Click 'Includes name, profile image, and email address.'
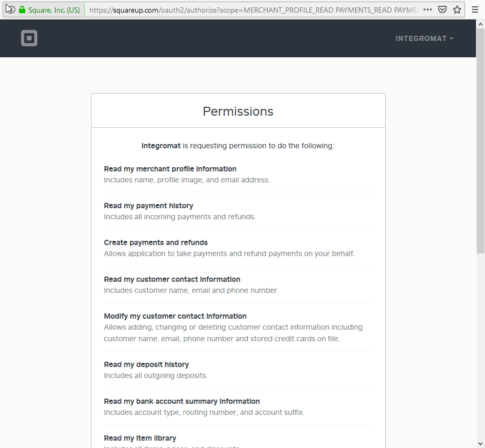This screenshot has height=448, width=485. tap(187, 180)
